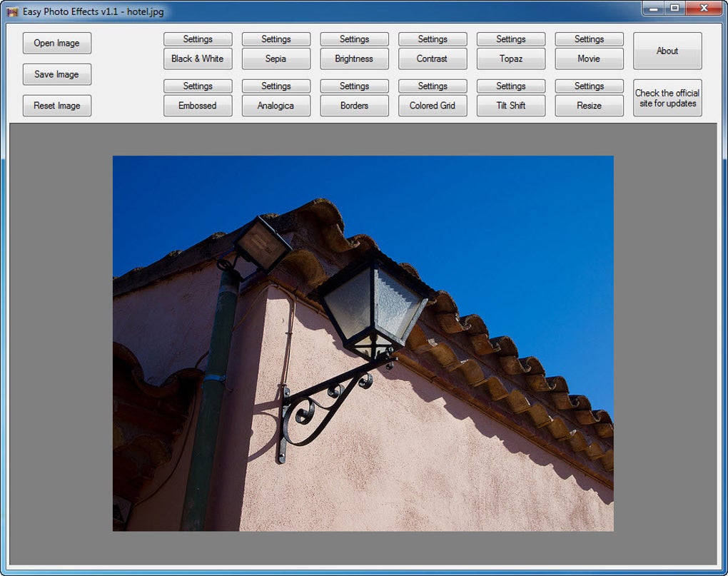
Task: Click the Easy Photo Effects title bar icon
Action: tap(12, 11)
